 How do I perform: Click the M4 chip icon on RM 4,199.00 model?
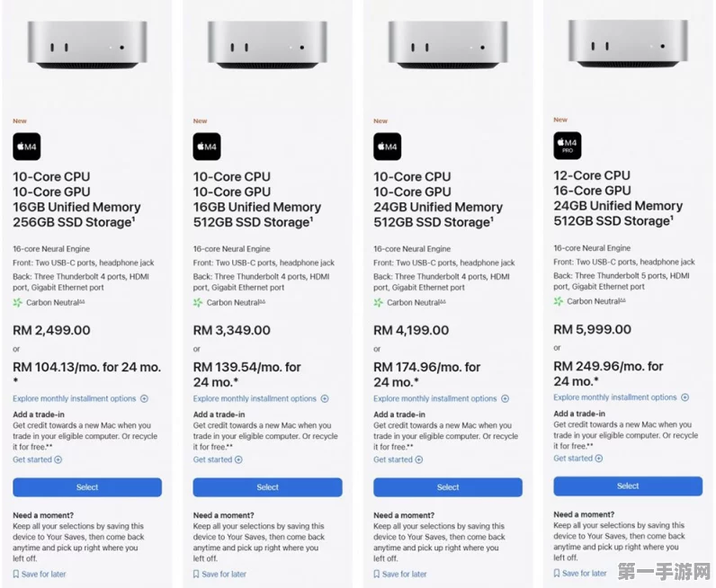click(x=387, y=147)
